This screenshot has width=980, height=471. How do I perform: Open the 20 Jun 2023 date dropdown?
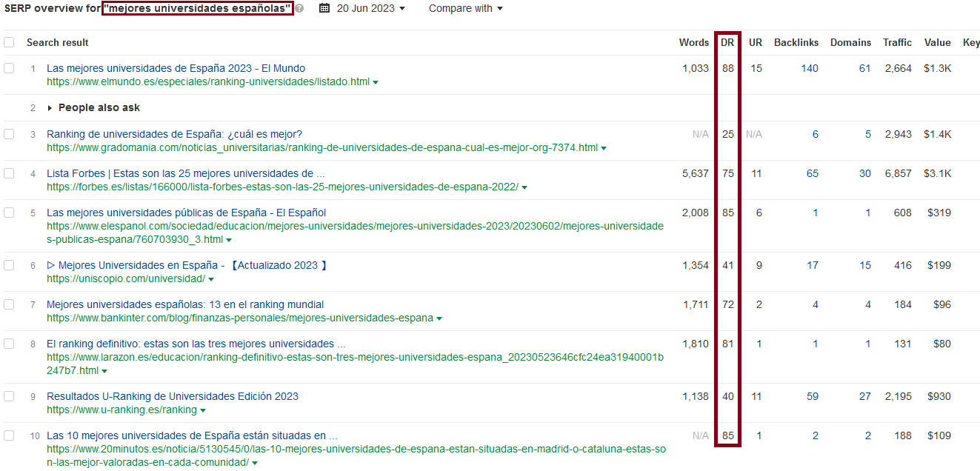[x=370, y=8]
